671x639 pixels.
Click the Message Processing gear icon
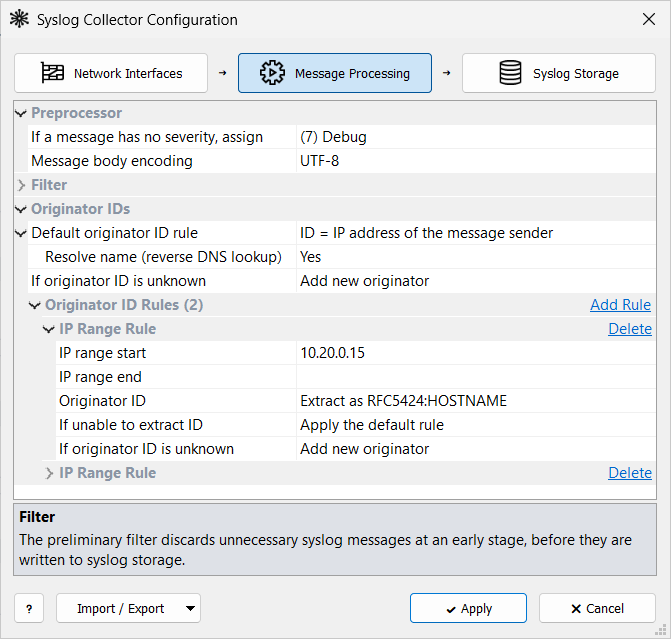click(272, 73)
